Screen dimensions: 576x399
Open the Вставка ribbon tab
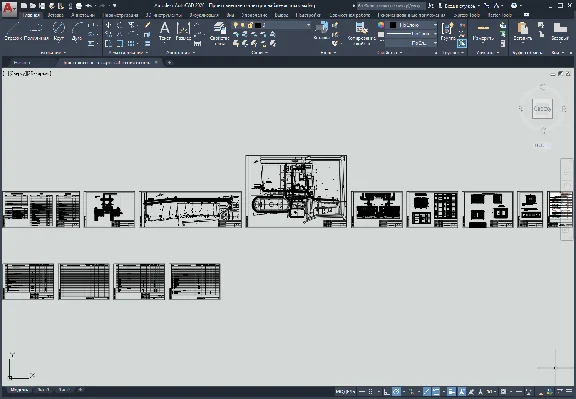(x=55, y=15)
